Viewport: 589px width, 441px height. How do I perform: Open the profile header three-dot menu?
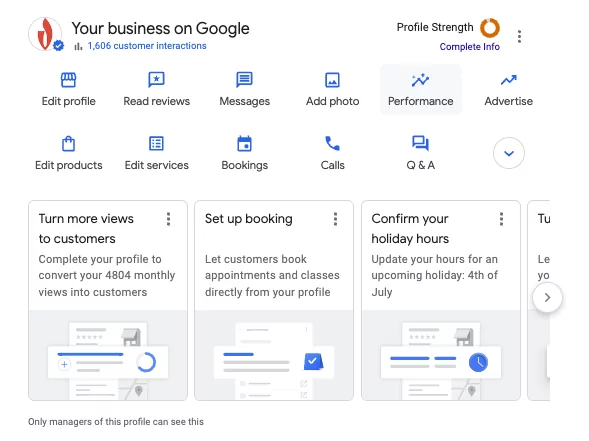[519, 36]
